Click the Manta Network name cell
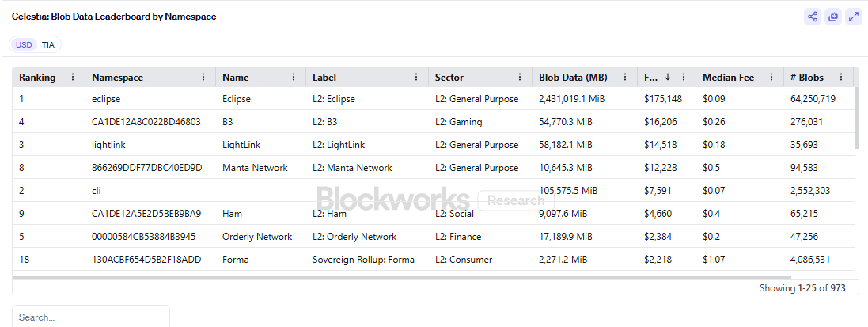Image resolution: width=868 pixels, height=327 pixels. [x=256, y=167]
